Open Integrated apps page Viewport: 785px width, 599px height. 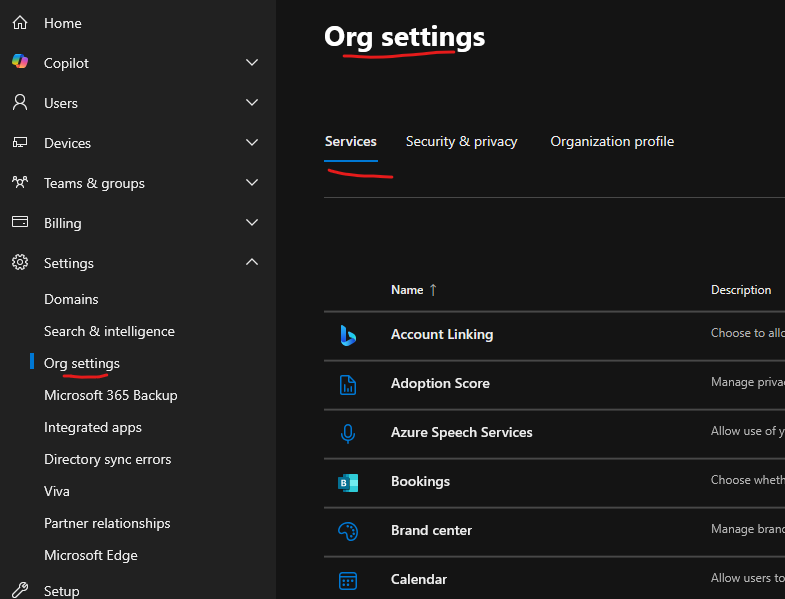click(93, 427)
